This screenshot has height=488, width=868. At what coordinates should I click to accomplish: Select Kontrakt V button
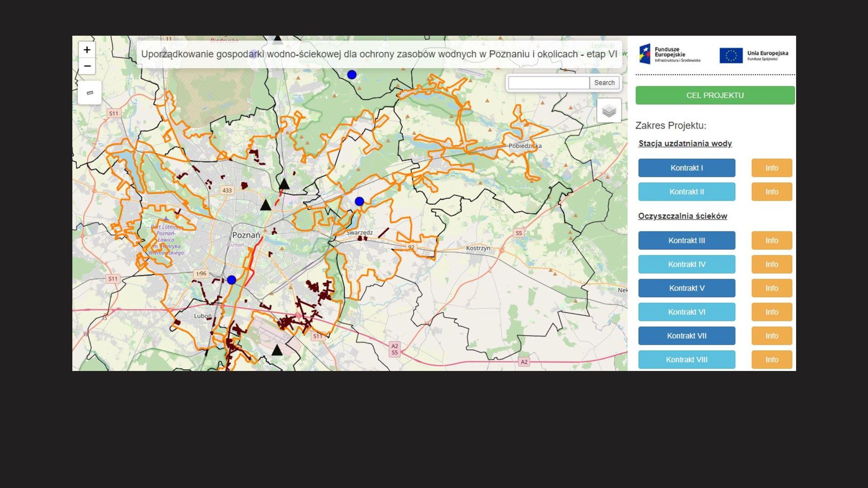[x=687, y=288]
